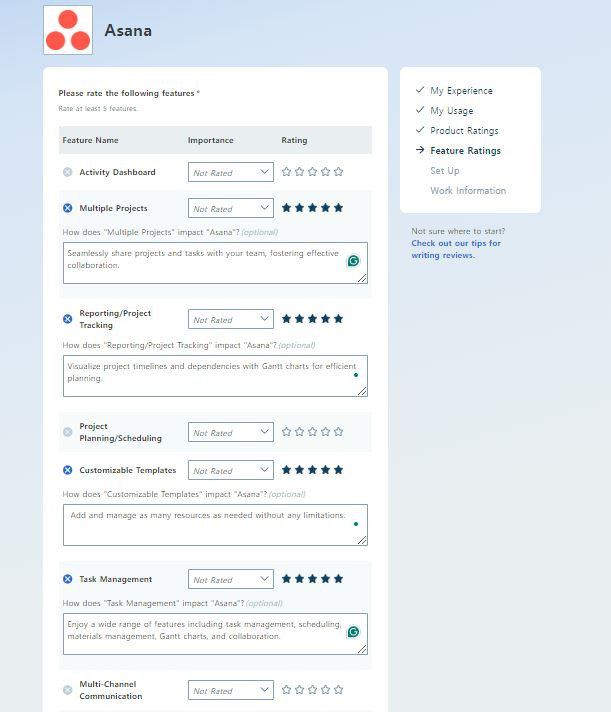
Task: Clear the Multiple Projects rating with its X icon
Action: [68, 208]
